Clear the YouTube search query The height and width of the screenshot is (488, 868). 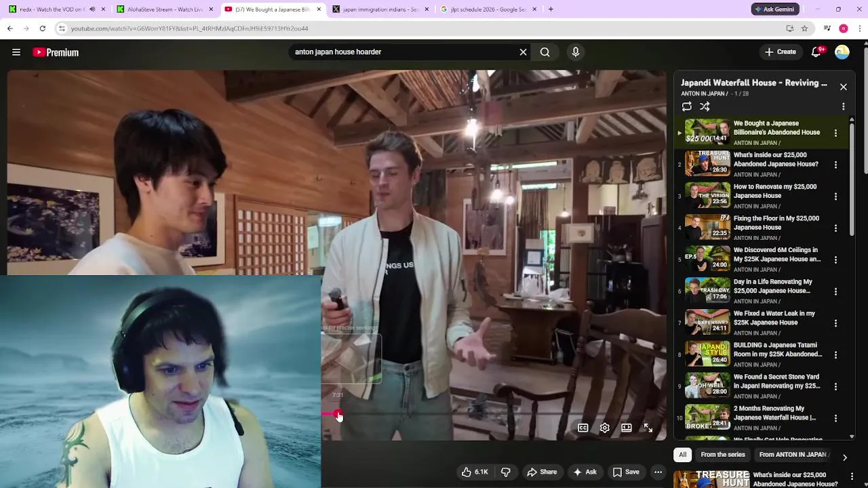[x=523, y=52]
